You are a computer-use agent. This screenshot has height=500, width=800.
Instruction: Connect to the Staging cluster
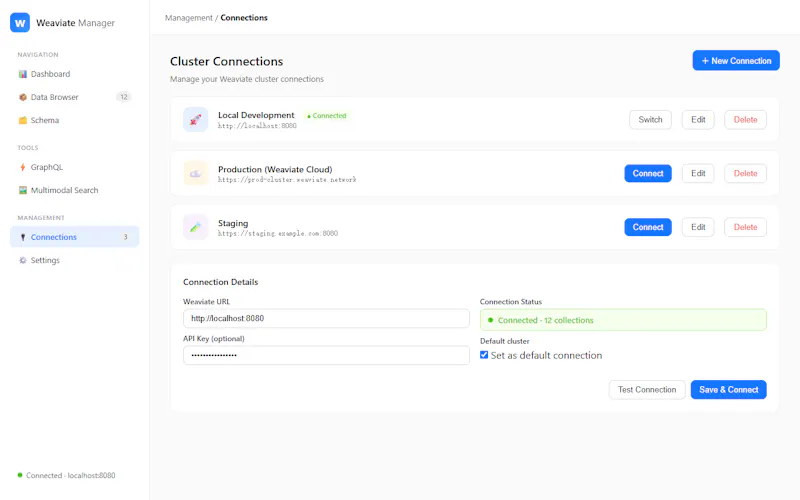point(648,227)
